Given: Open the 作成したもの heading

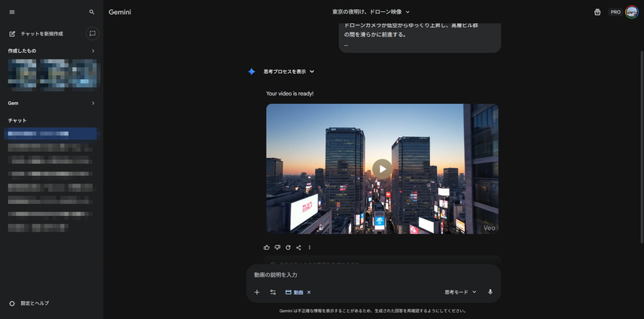Looking at the screenshot, I should 22,51.
